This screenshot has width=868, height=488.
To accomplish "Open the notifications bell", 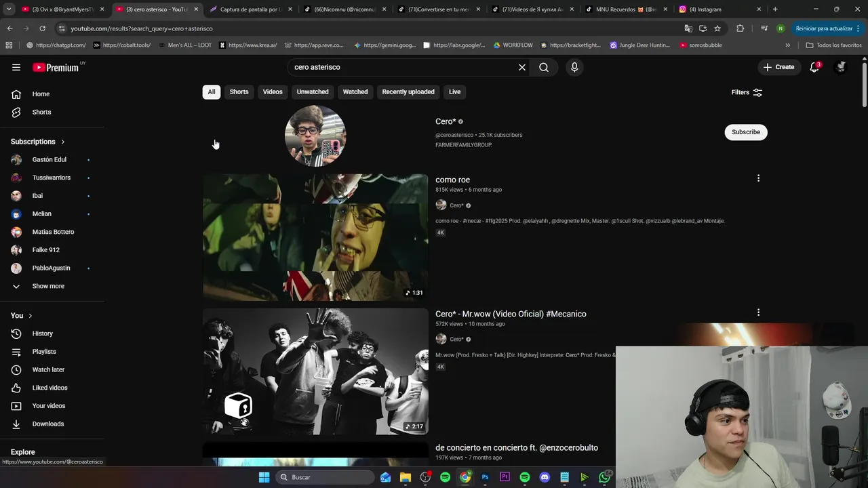I will [814, 67].
